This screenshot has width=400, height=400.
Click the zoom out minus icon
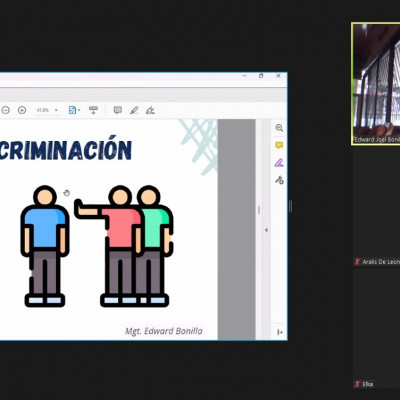tap(5, 110)
